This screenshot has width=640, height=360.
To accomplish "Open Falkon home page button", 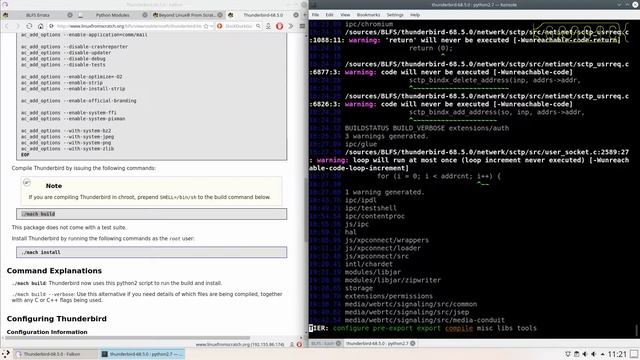I will 40,26.
